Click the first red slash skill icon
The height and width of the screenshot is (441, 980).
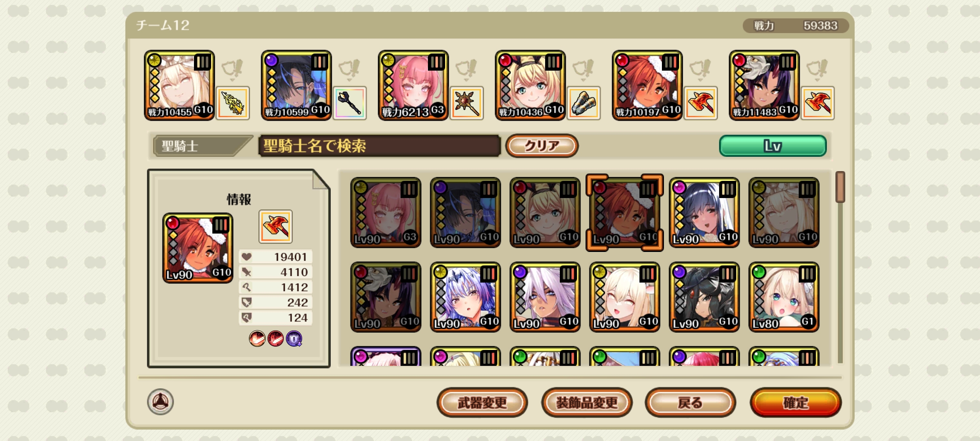tap(257, 339)
